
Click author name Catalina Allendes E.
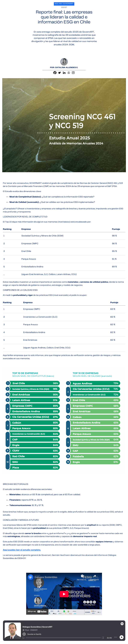(64, 68)
